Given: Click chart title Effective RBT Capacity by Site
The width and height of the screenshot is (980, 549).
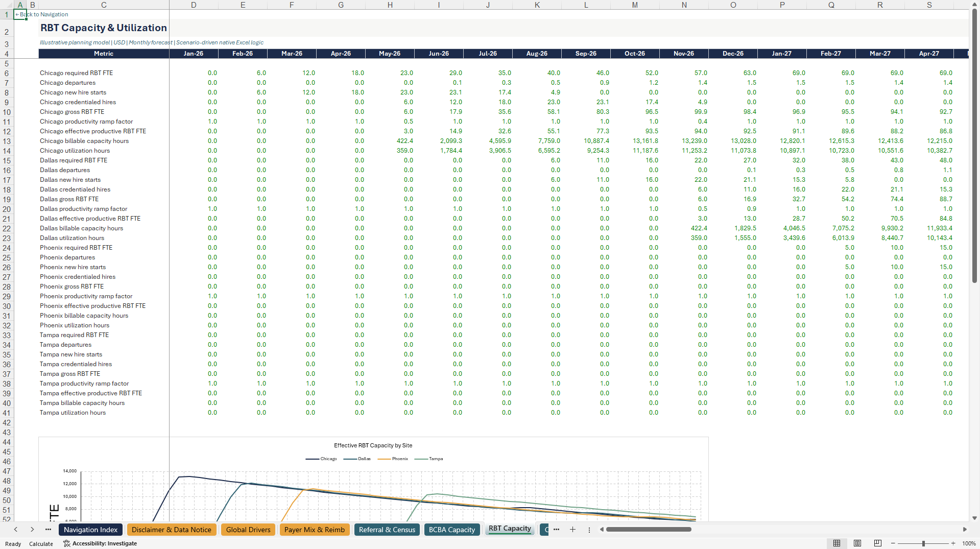Looking at the screenshot, I should (373, 445).
